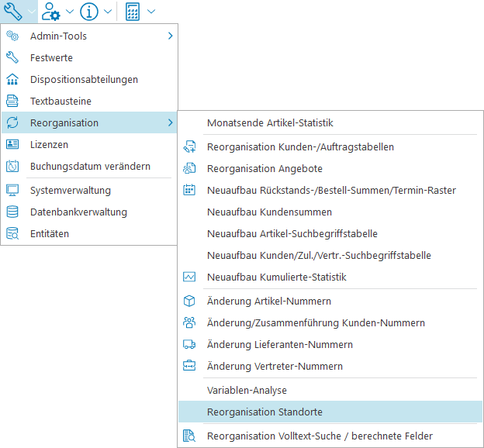The image size is (484, 448).
Task: Click the calculator icon in toolbar
Action: pyautogui.click(x=133, y=12)
